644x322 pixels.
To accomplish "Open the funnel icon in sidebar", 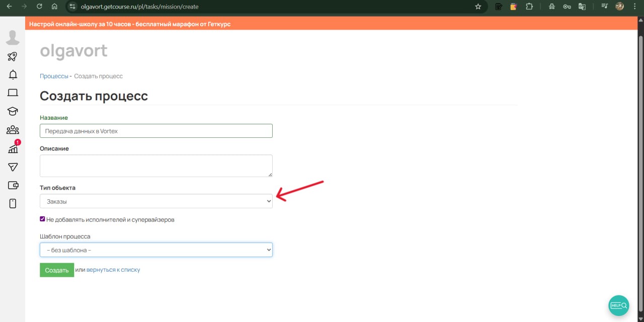I will (13, 167).
